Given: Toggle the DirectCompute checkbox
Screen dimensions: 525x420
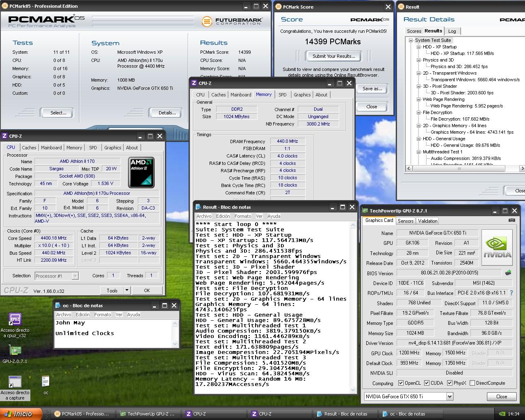Looking at the screenshot, I should click(472, 383).
